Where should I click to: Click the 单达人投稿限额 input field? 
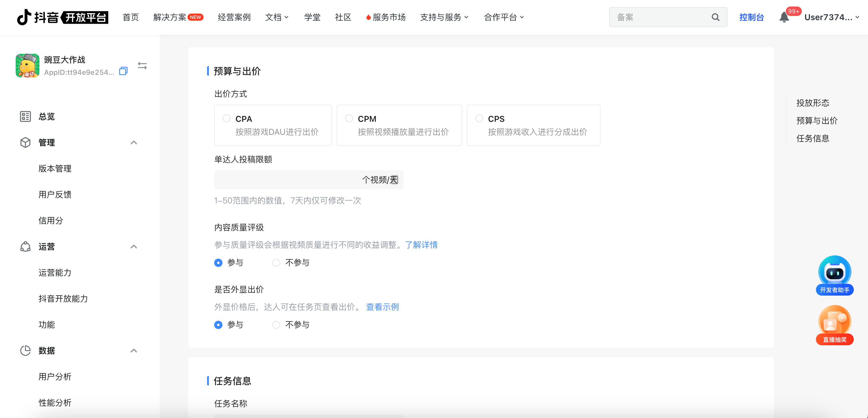point(309,179)
